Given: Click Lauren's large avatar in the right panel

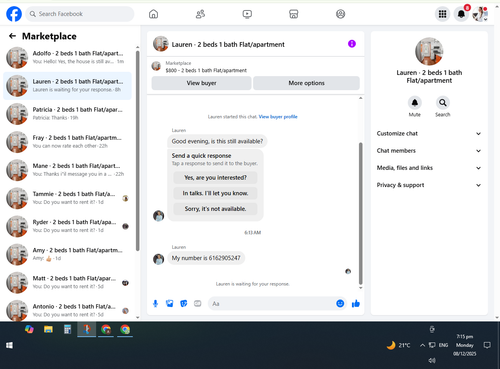Looking at the screenshot, I should 429,51.
